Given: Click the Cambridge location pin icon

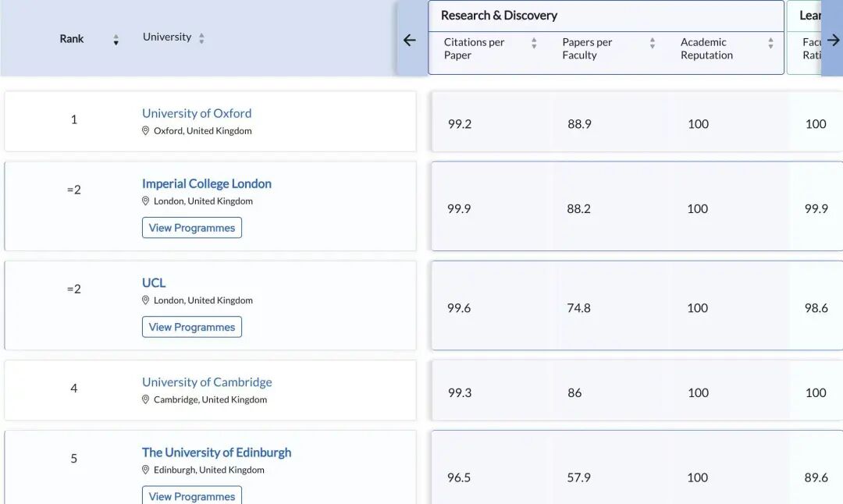Looking at the screenshot, I should click(x=145, y=399).
